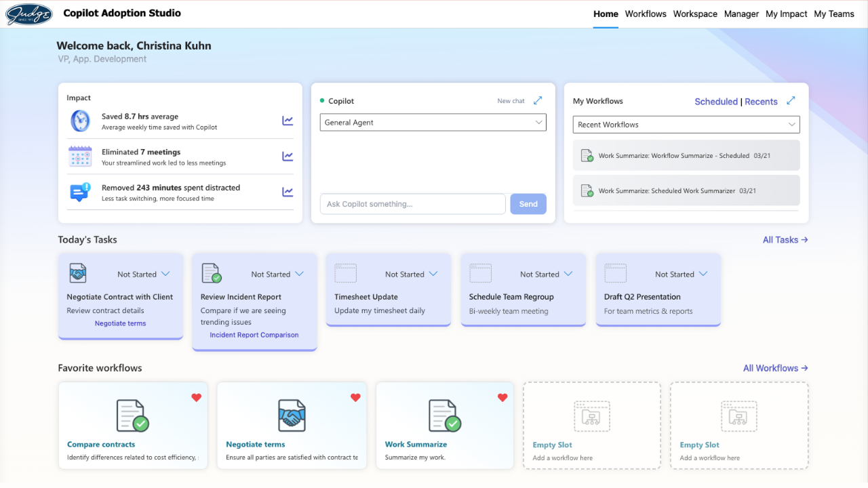Click Timesheet Update task title
Screen dimensions: 868x488
click(x=366, y=297)
